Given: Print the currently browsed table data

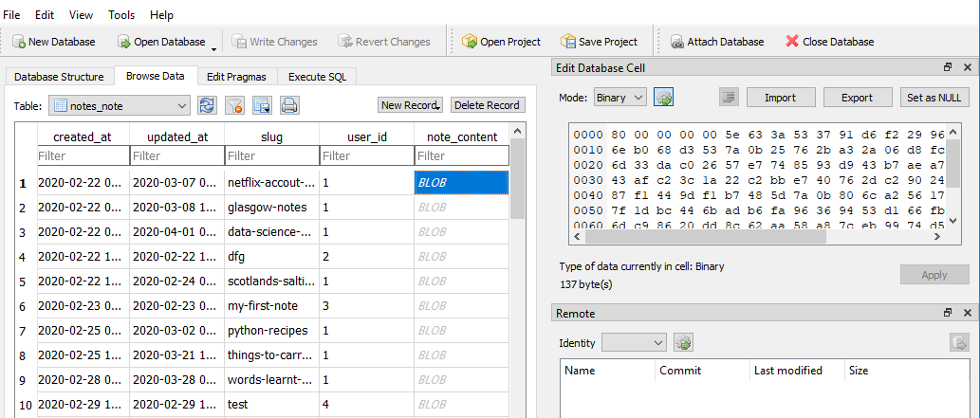Looking at the screenshot, I should (289, 105).
